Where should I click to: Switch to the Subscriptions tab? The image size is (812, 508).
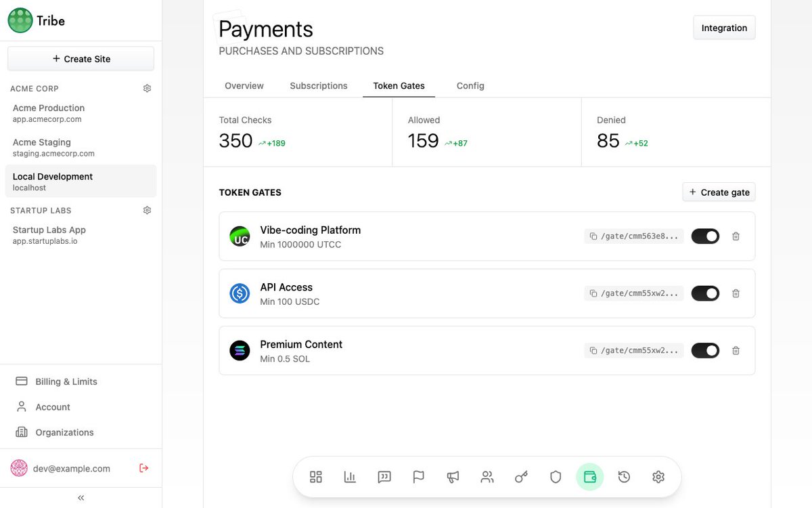coord(319,86)
